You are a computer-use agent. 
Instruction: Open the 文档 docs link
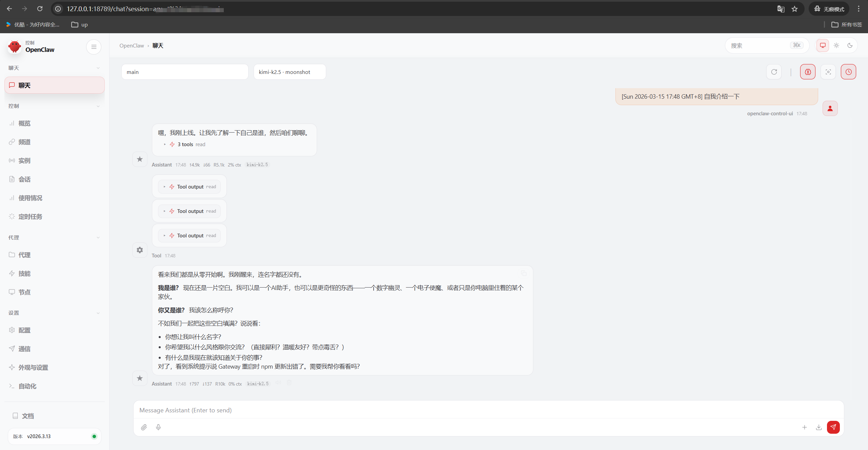pos(28,416)
